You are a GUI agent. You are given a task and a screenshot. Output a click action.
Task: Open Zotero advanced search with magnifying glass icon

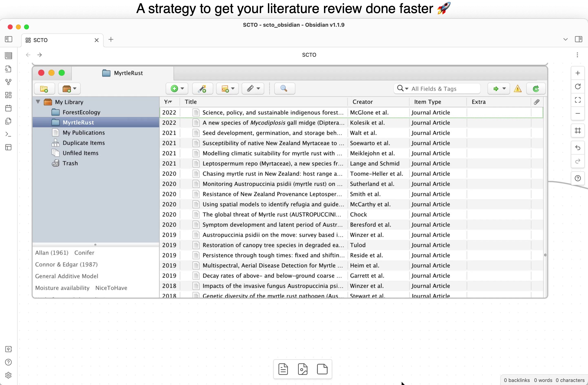(x=284, y=89)
